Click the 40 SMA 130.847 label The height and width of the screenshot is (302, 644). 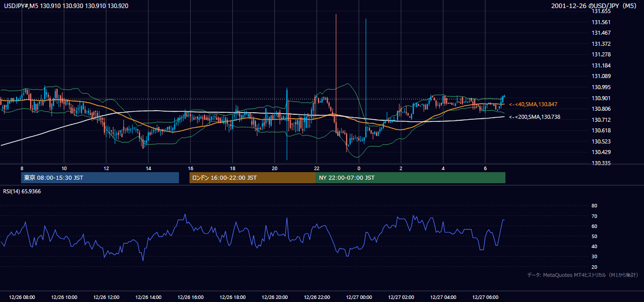click(533, 104)
